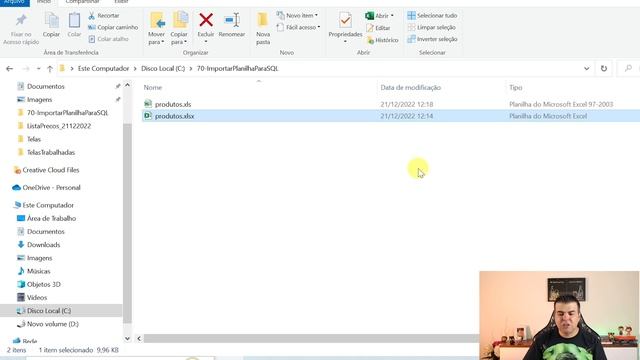Viewport: 640px width, 360px height.
Task: Open Copiar para menu
Action: [x=179, y=29]
